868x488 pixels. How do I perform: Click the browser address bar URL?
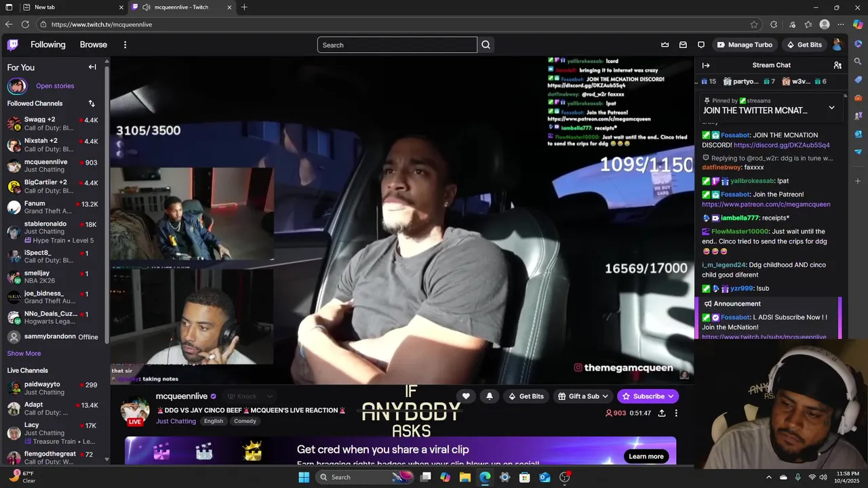click(102, 24)
